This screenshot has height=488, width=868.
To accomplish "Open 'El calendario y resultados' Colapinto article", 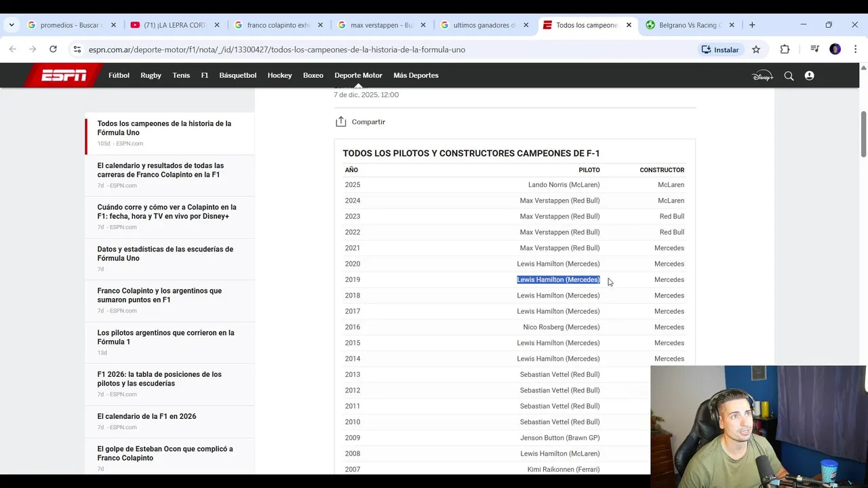I will pyautogui.click(x=161, y=170).
